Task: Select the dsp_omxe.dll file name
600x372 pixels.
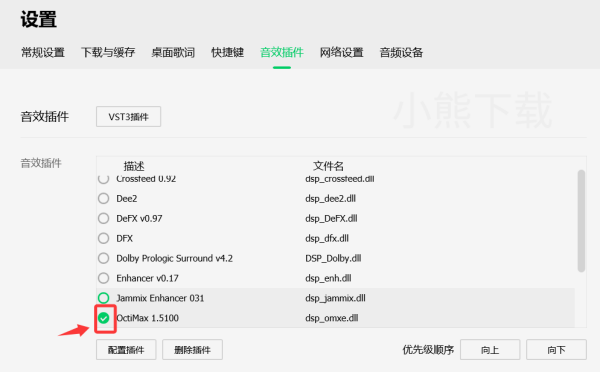Action: click(x=332, y=318)
